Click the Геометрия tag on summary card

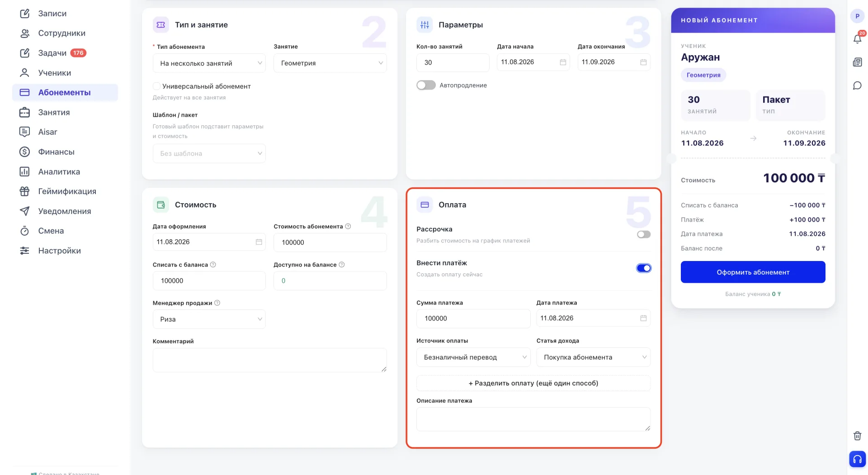click(703, 75)
